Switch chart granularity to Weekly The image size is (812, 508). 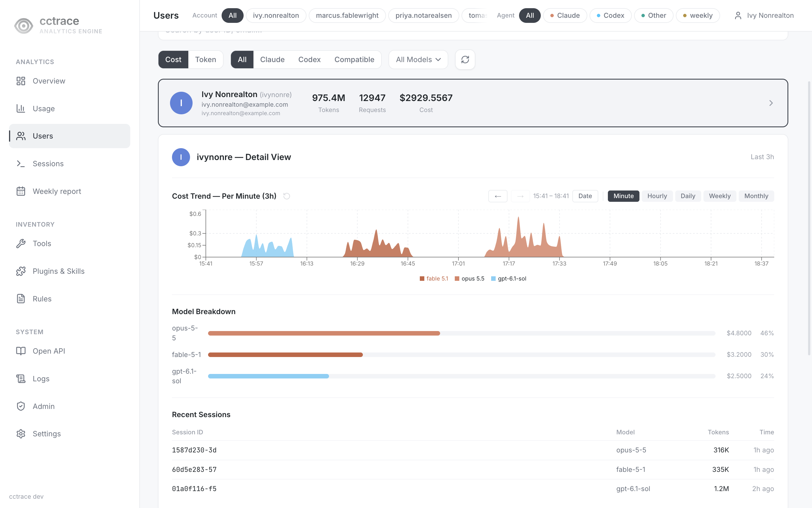point(720,196)
